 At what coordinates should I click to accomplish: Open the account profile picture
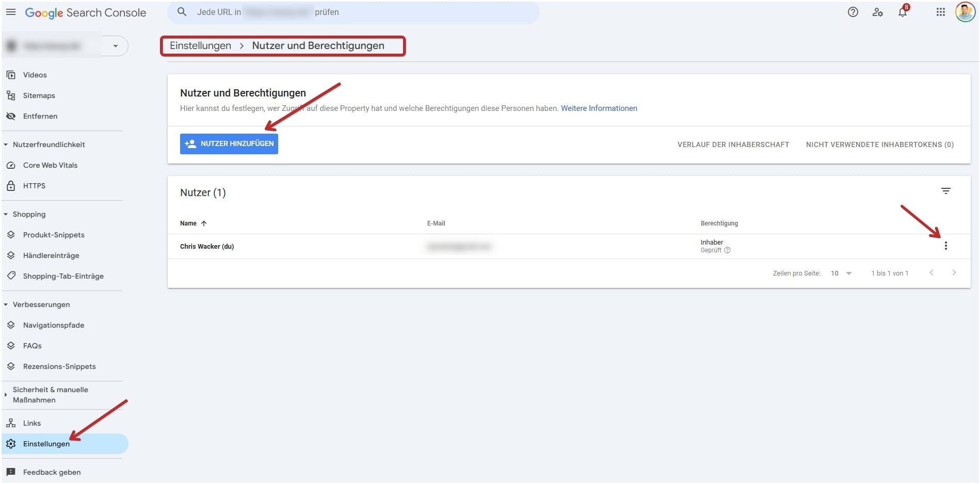(x=965, y=12)
